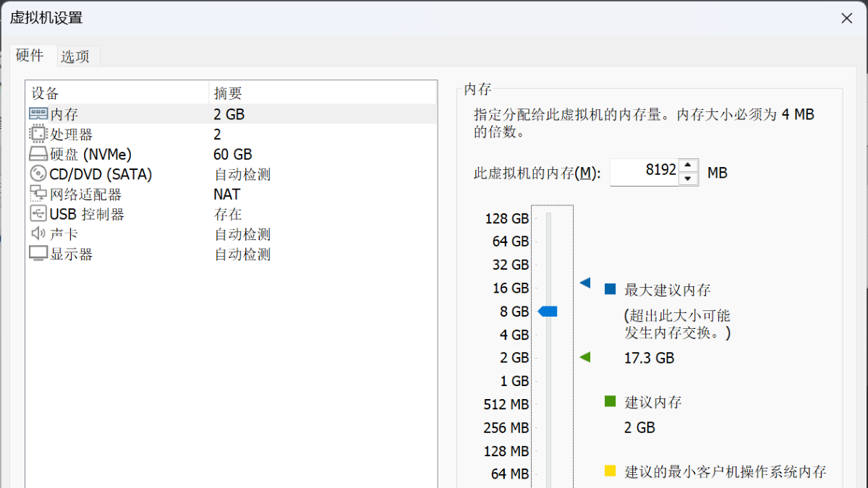Screen dimensions: 868x488
Task: Click the 最大建议内存 label
Action: pos(668,290)
